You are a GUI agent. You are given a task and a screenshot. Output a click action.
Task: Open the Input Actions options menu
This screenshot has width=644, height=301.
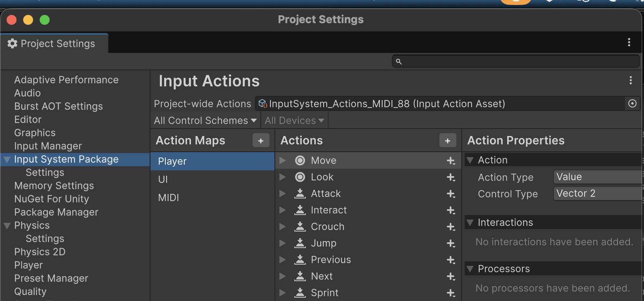click(631, 81)
